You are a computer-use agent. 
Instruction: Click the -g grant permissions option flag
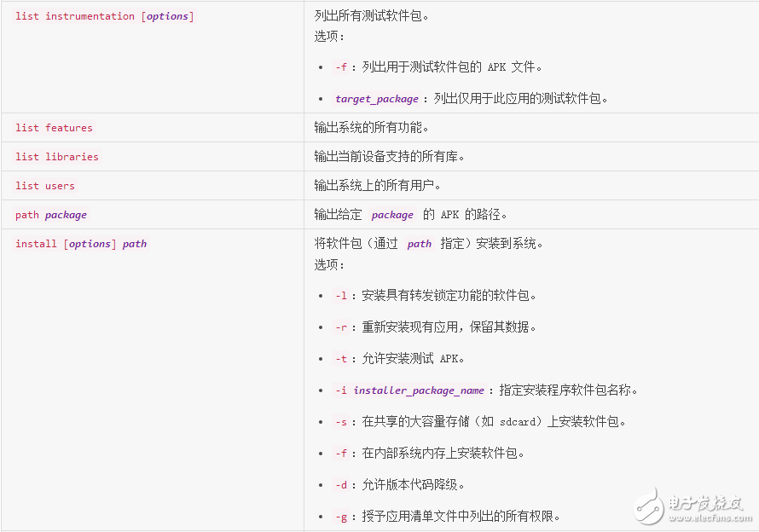click(x=341, y=517)
